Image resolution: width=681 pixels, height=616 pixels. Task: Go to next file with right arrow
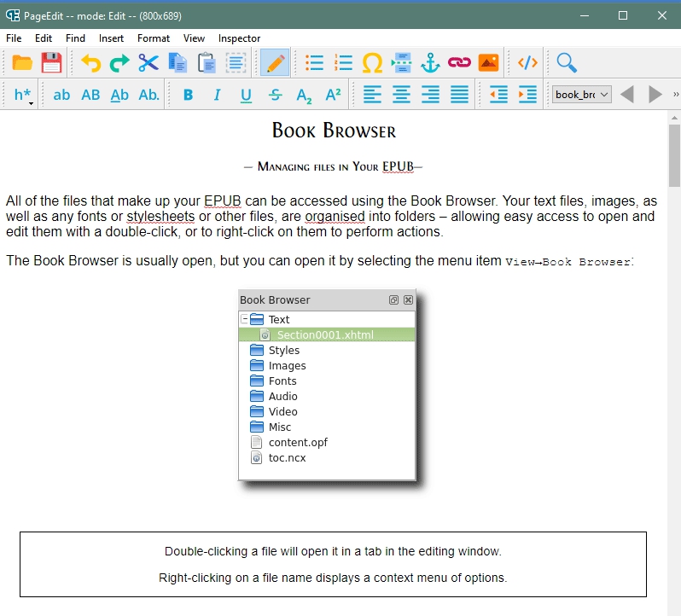(x=655, y=94)
